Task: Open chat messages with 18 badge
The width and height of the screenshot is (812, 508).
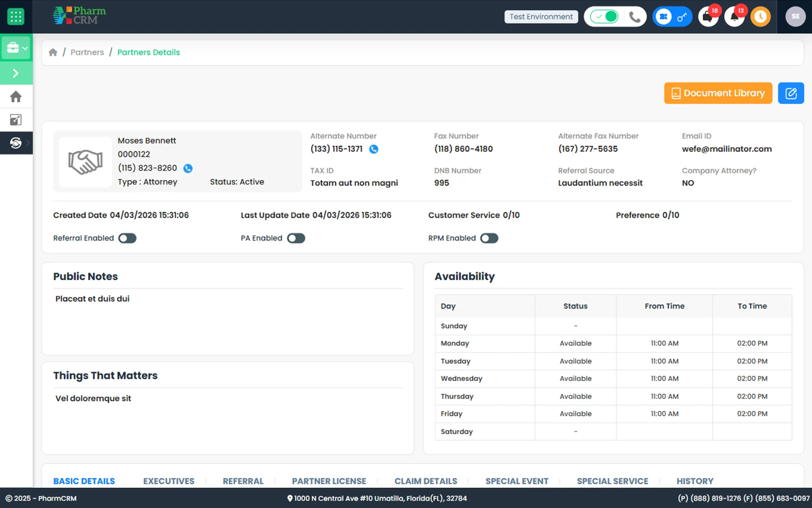Action: (x=708, y=17)
